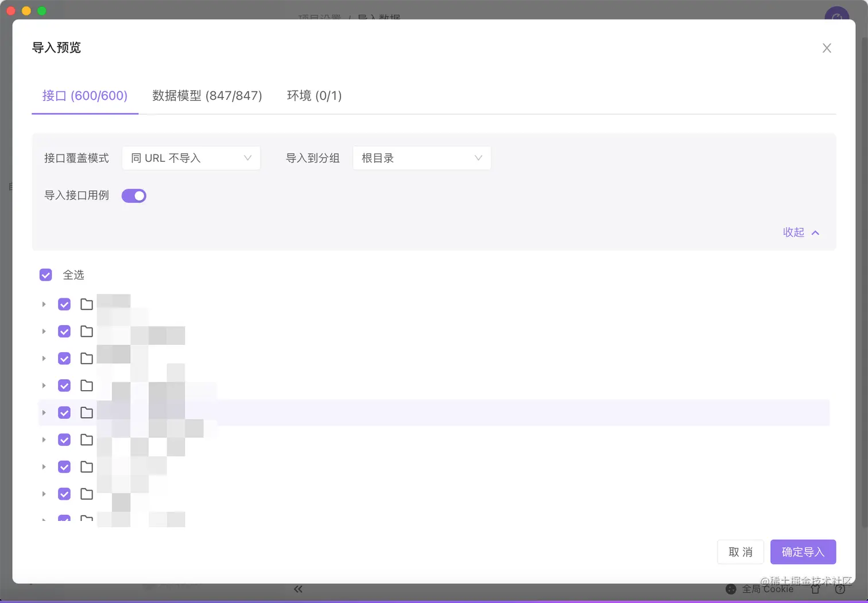Uncheck the seventh folder row's checkbox
Screen dimensions: 868x603
[64, 467]
